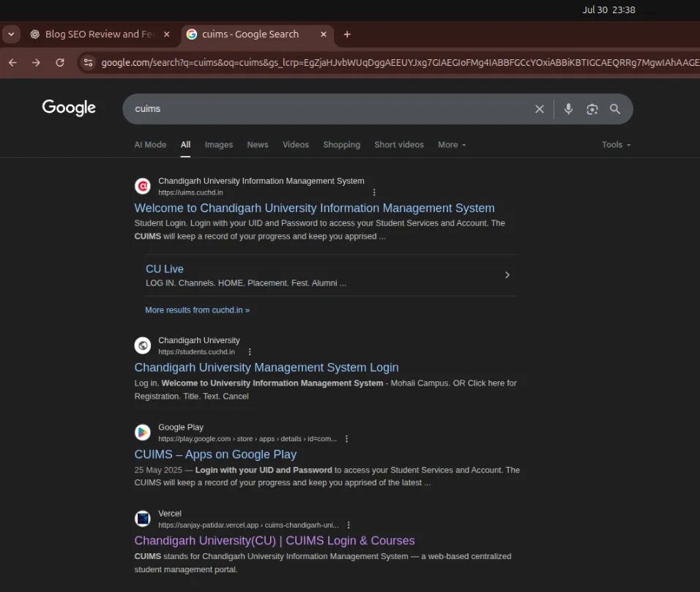View site information icon in address bar
Image resolution: width=700 pixels, height=592 pixels.
click(89, 62)
